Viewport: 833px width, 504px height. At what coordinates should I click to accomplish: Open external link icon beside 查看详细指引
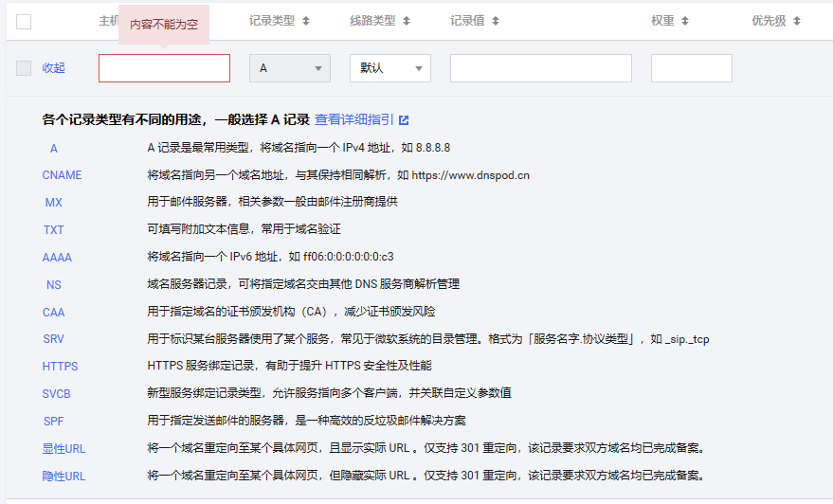404,120
